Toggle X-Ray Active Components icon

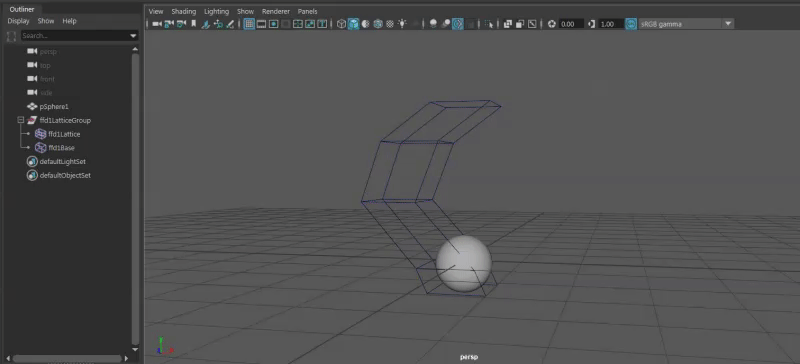pyautogui.click(x=519, y=24)
